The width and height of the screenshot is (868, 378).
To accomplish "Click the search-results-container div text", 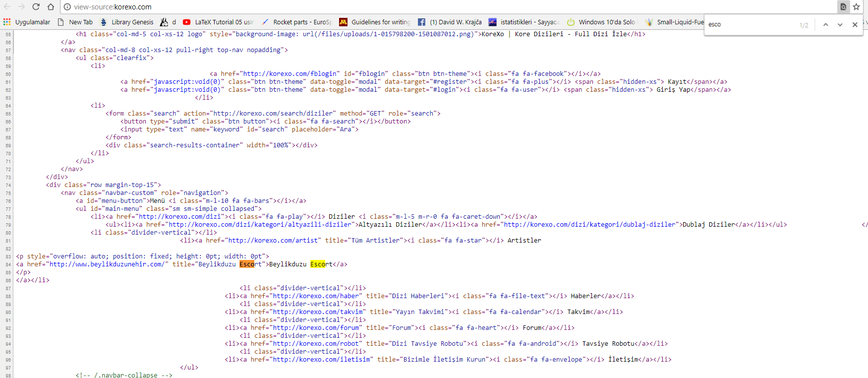I will [x=211, y=145].
